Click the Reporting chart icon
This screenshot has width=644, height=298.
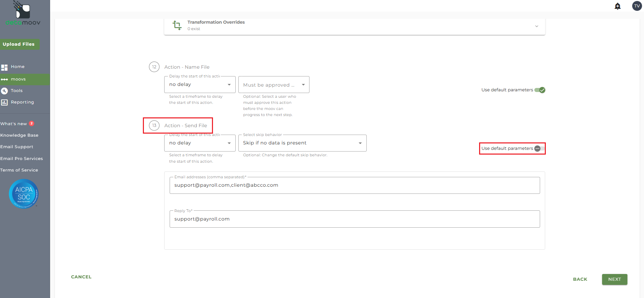pyautogui.click(x=4, y=102)
